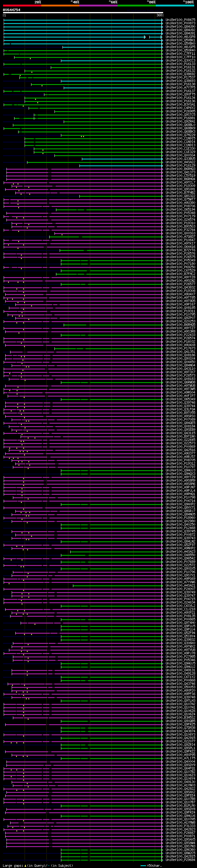Select the label UniRef100_P16136
The width and height of the screenshot is (197, 868).
point(180,101)
